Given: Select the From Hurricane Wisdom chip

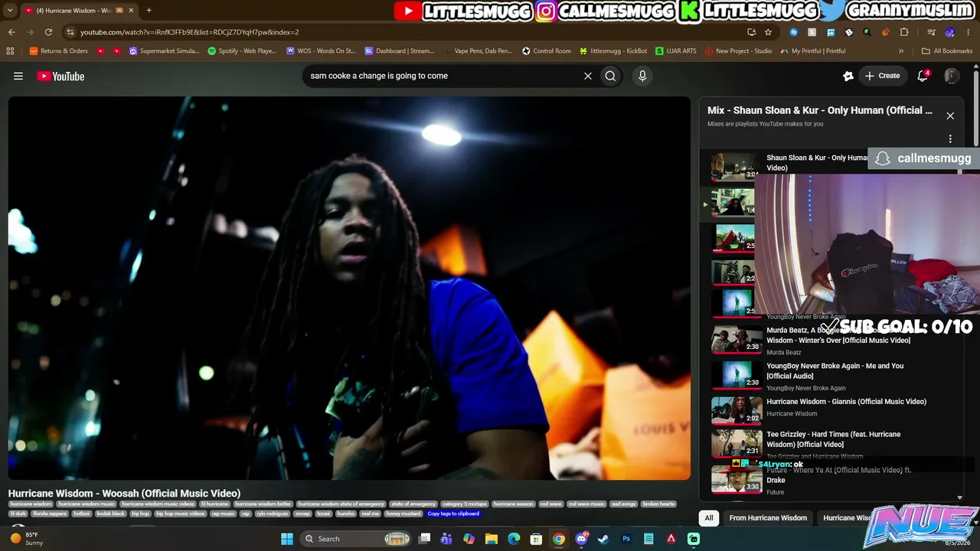Looking at the screenshot, I should 768,518.
